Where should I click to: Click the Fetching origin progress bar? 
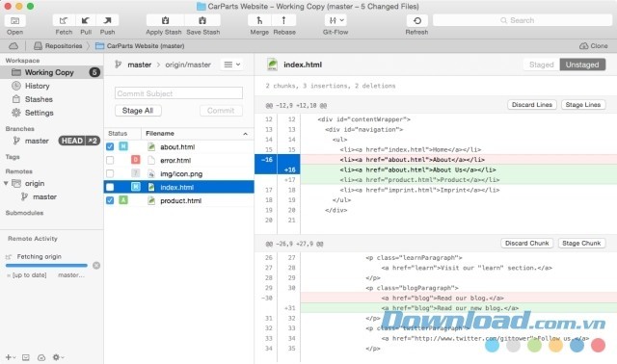tap(46, 266)
